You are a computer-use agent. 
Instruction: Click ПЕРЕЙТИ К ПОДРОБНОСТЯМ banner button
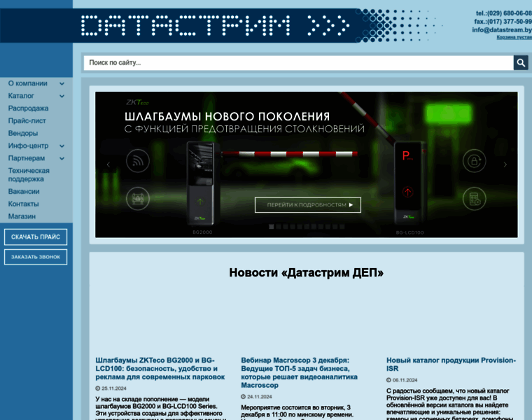pyautogui.click(x=308, y=205)
